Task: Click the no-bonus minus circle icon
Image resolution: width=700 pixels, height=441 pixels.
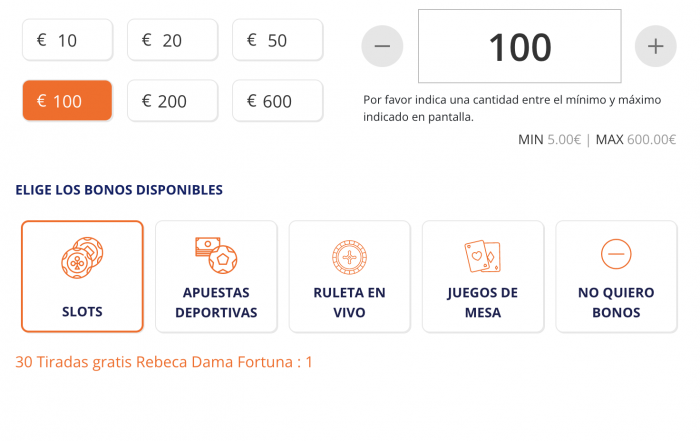Action: coord(616,254)
